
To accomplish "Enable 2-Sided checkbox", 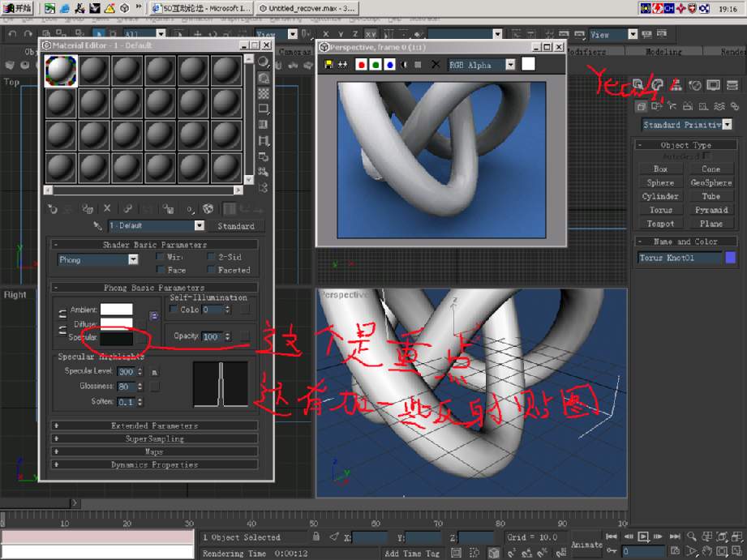I will pos(212,257).
